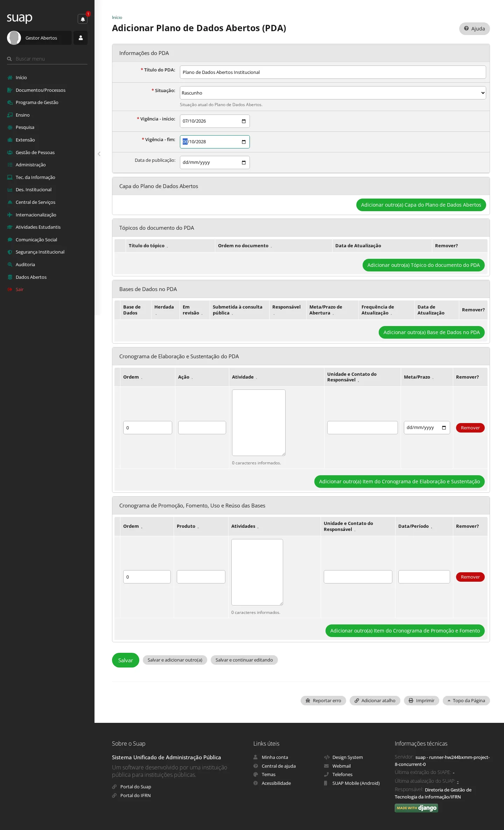Add another Capa do Plano de Dados Abertos
The width and height of the screenshot is (504, 830).
click(421, 205)
